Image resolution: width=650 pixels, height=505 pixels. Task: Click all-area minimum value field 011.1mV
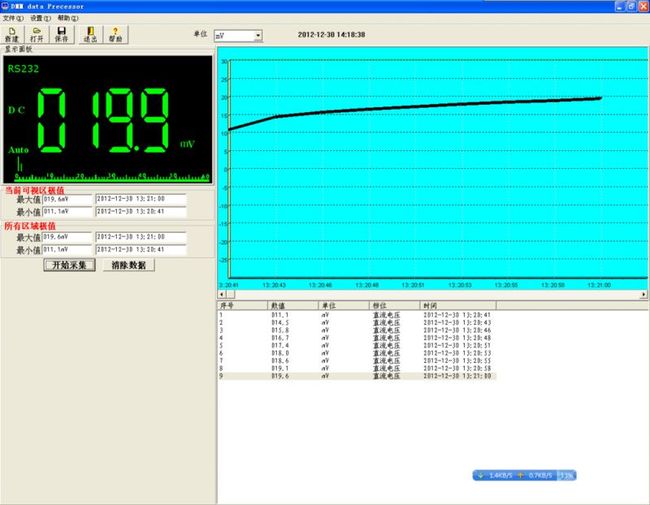click(x=67, y=250)
